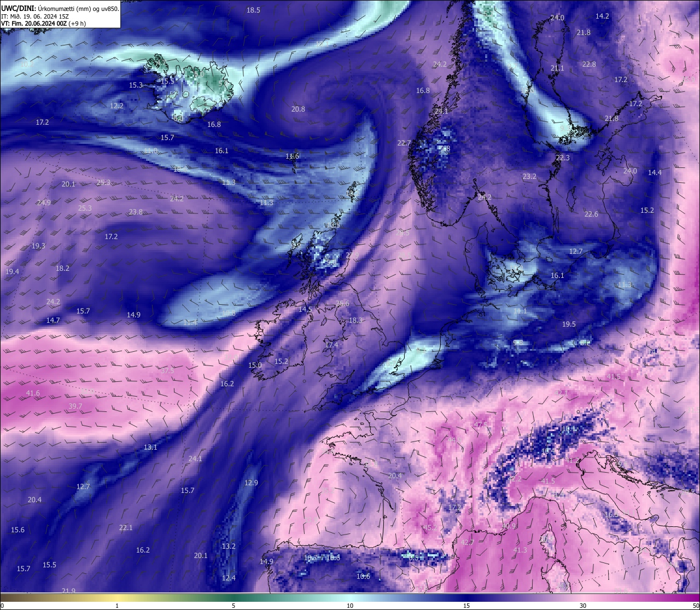The width and height of the screenshot is (700, 610).
Task: Click the map value 17.4
Action: (x=331, y=345)
